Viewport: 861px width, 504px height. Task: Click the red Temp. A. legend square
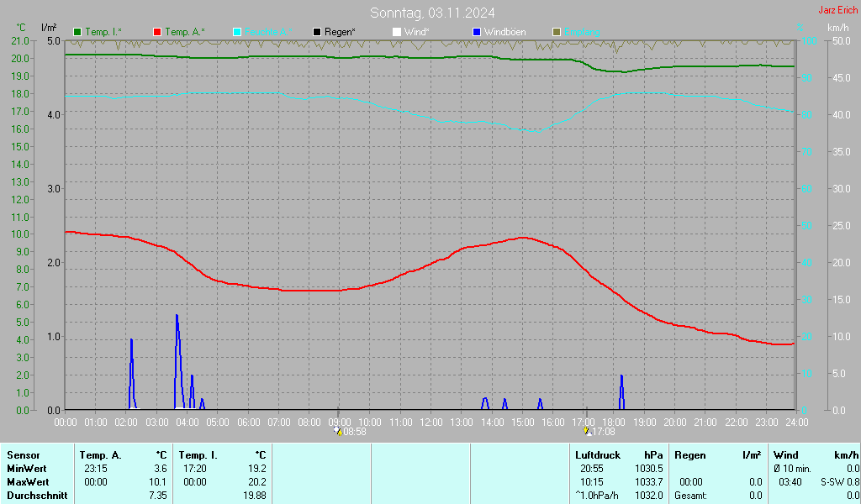pyautogui.click(x=158, y=32)
